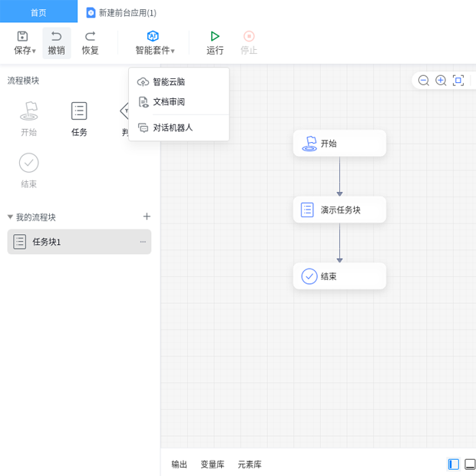Open the 保存 dropdown arrow
Screen dimensions: 476x476
click(35, 51)
